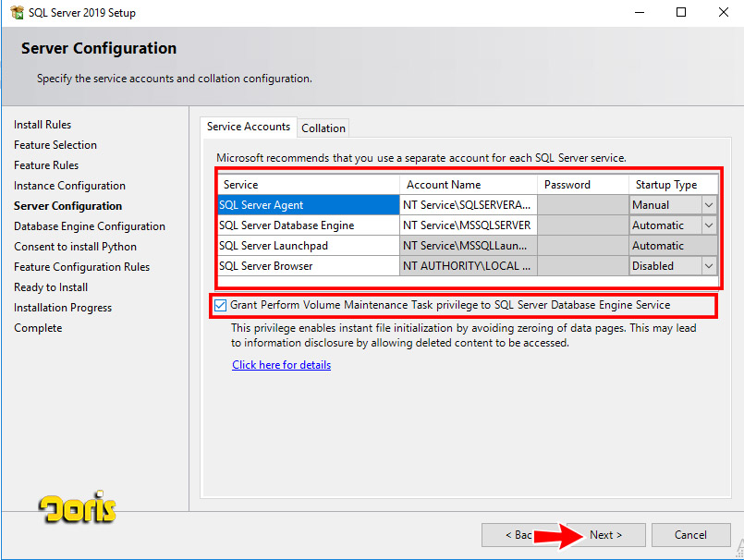This screenshot has height=560, width=744.
Task: Minimize the SQL Server 2019 Setup window
Action: (640, 12)
